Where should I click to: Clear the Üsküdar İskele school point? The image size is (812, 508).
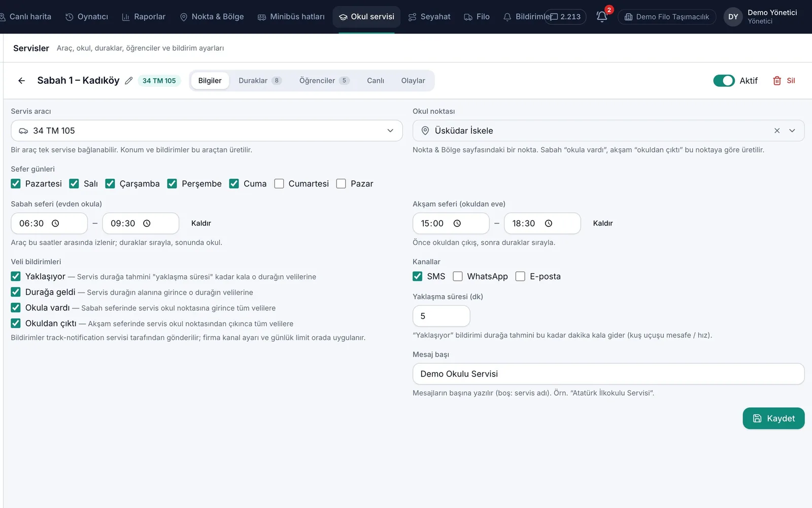(777, 131)
